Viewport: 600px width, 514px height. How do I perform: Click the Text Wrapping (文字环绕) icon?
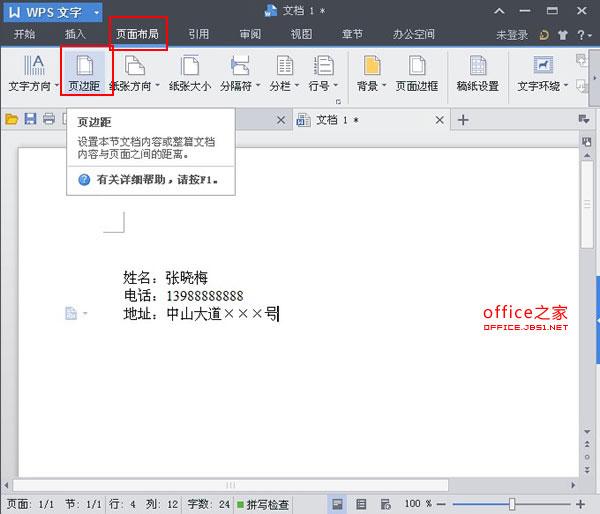[543, 65]
